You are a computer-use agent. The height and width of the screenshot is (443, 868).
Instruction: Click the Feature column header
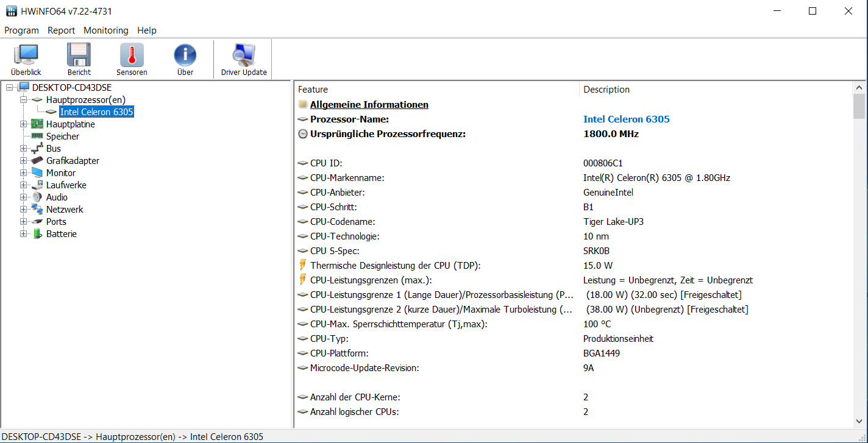pyautogui.click(x=313, y=90)
